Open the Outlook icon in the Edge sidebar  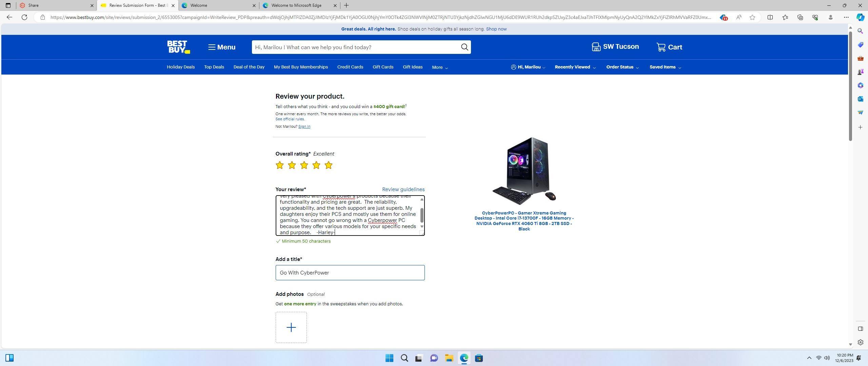[x=860, y=99]
